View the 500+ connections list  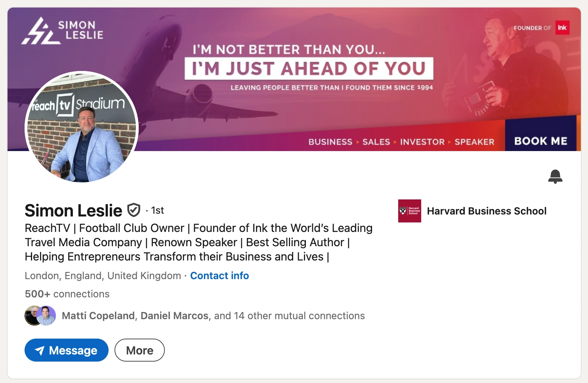pos(67,294)
